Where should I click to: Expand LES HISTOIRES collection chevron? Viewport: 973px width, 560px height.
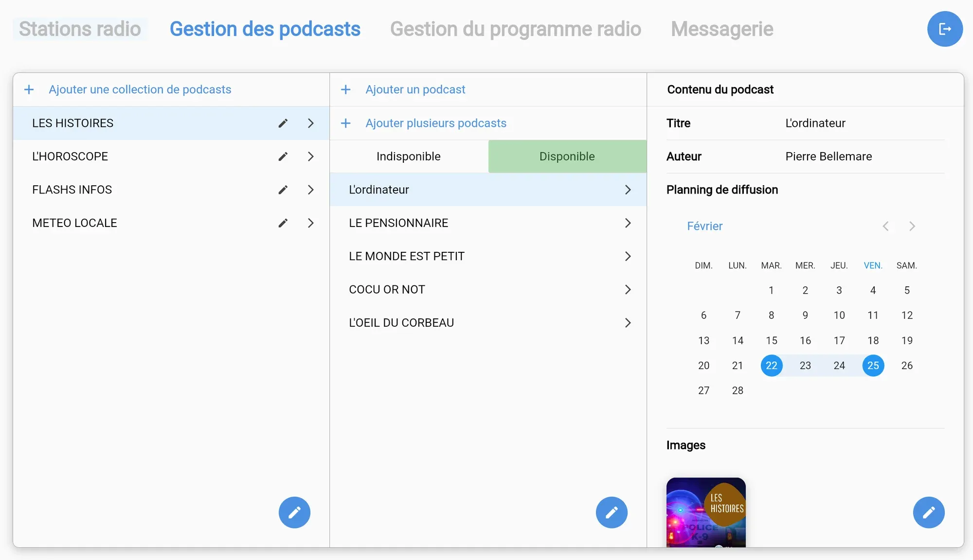[x=311, y=123]
